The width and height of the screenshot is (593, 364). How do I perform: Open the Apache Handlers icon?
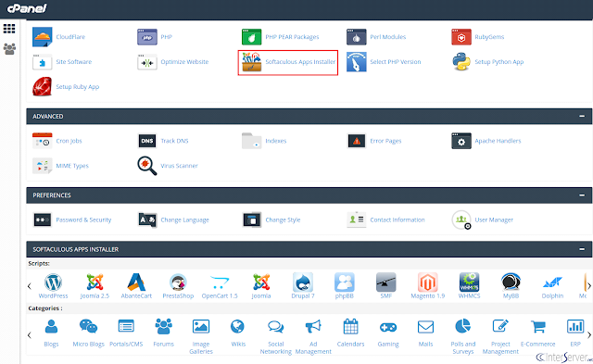tap(461, 141)
